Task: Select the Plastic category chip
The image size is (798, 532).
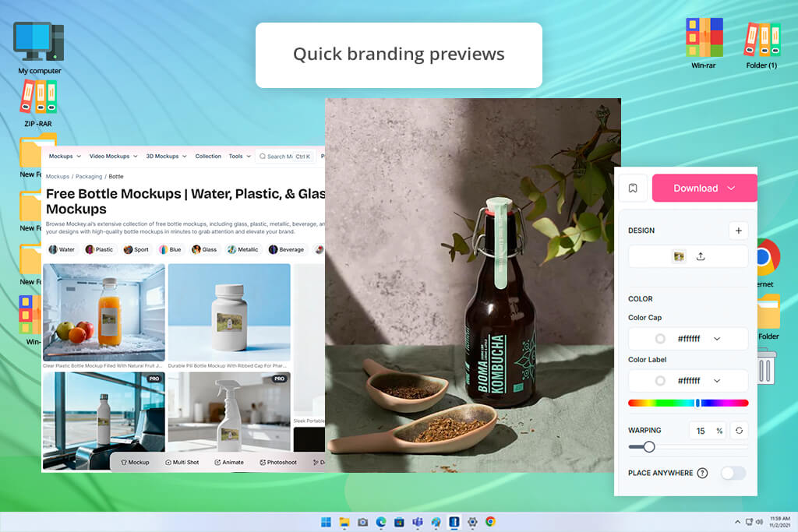Action: click(100, 250)
